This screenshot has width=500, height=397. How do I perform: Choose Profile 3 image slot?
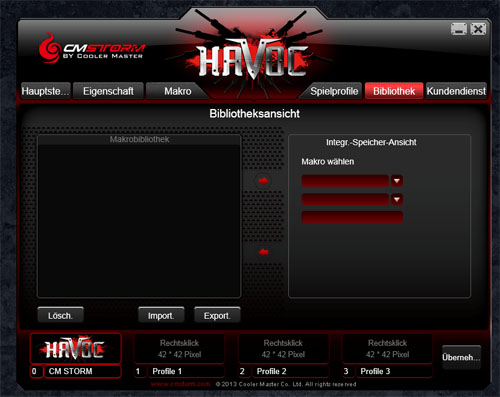(x=387, y=349)
